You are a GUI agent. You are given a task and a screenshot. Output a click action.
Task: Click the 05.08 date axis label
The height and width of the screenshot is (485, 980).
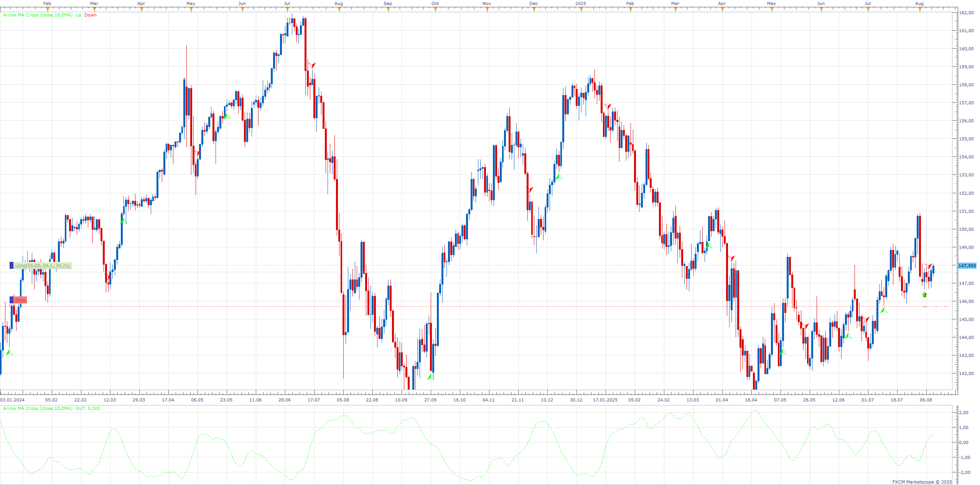pyautogui.click(x=343, y=400)
